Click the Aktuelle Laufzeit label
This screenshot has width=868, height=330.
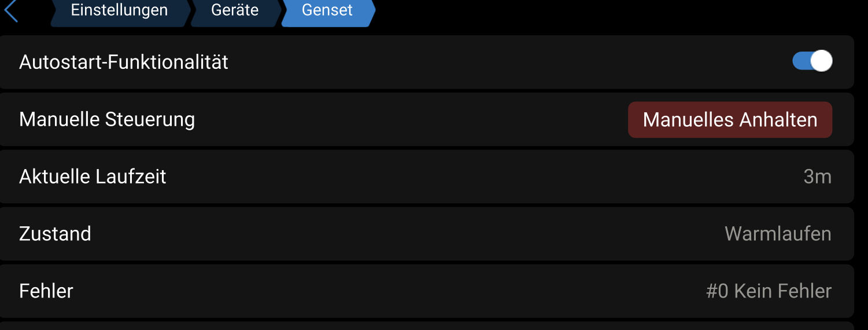tap(93, 177)
